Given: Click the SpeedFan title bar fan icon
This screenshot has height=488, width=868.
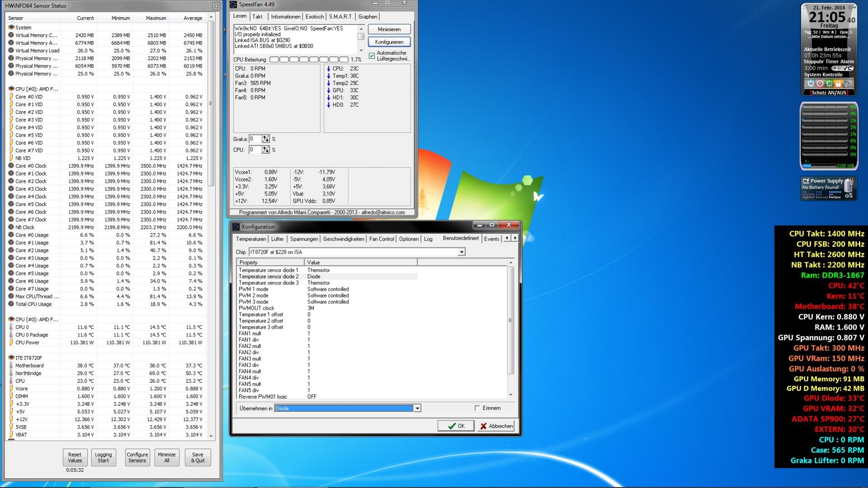Looking at the screenshot, I should click(x=233, y=5).
